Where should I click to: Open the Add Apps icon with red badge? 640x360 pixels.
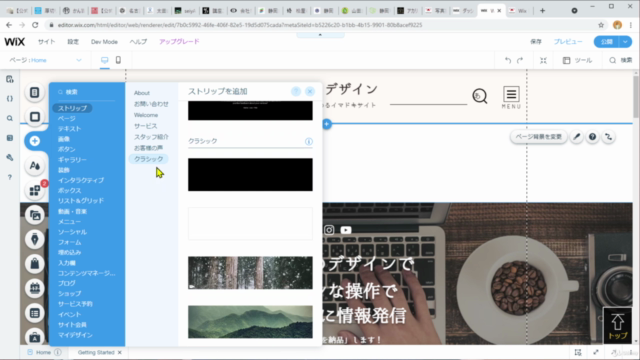click(35, 190)
